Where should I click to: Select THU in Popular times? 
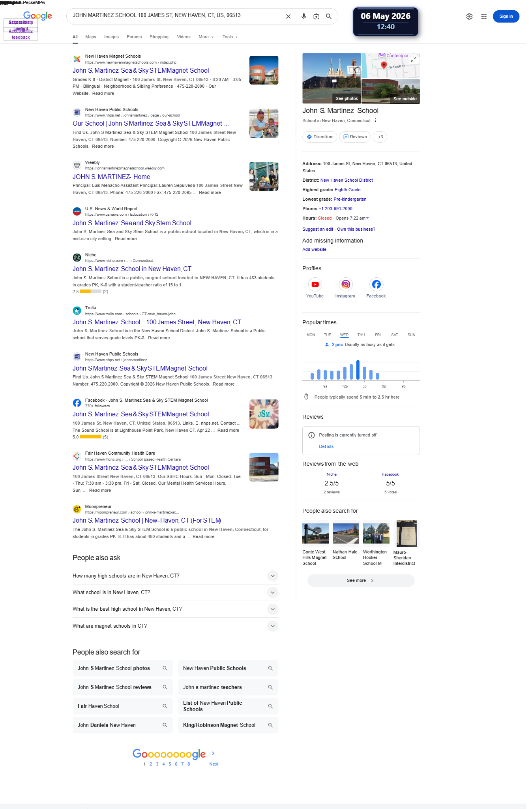click(361, 335)
